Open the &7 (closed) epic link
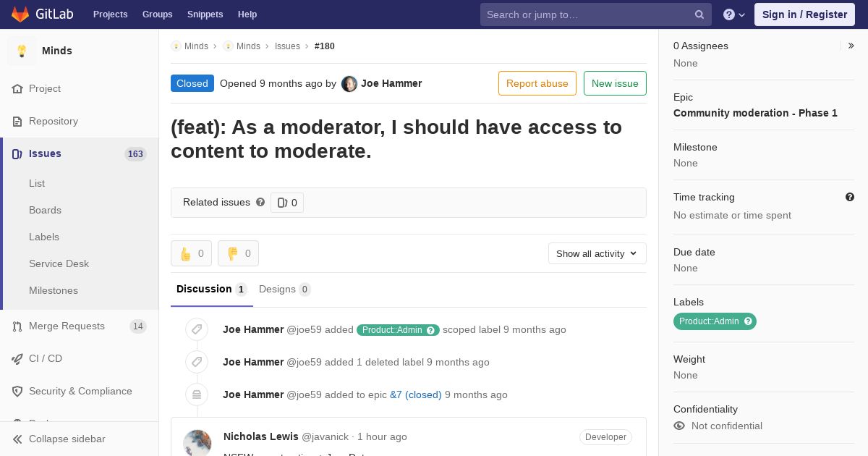The image size is (868, 456). pos(416,394)
